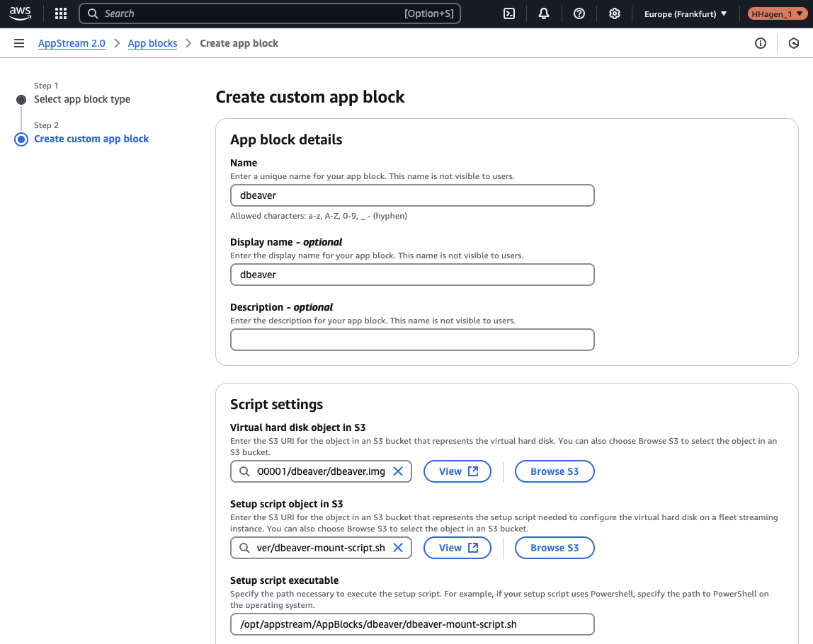Viewport: 813px width, 644px height.
Task: Expand the Europe (Frankfurt) region dropdown
Action: pos(684,13)
